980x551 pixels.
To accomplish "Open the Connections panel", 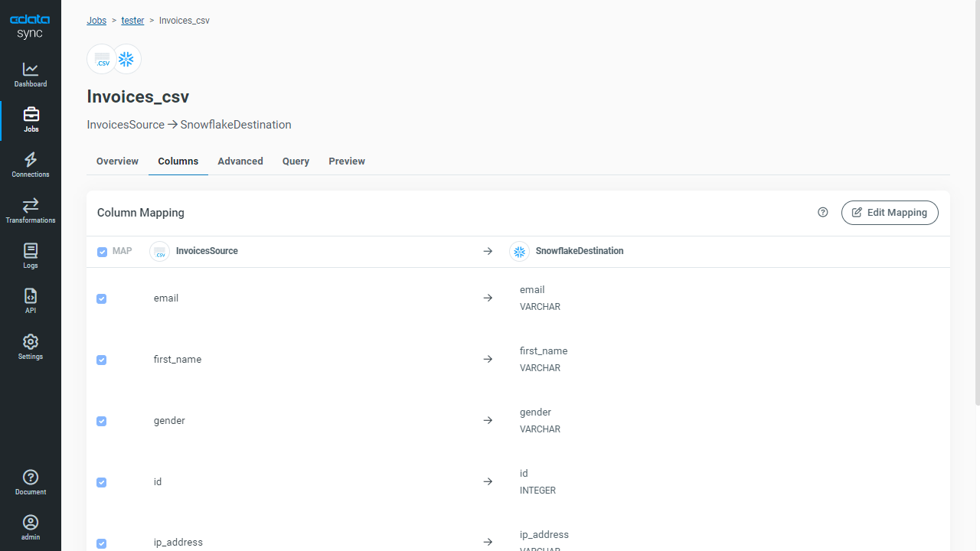I will click(31, 165).
